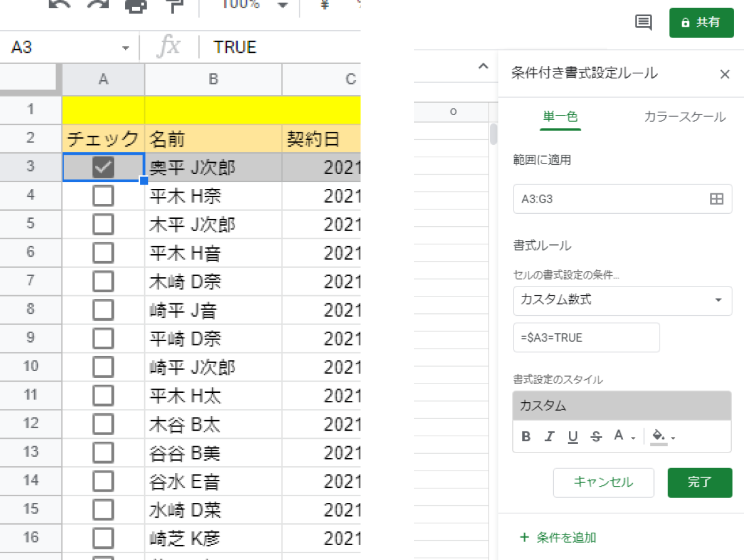Viewport: 746px width, 560px height.
Task: Uncheck the checkbox in cell A3
Action: (102, 167)
